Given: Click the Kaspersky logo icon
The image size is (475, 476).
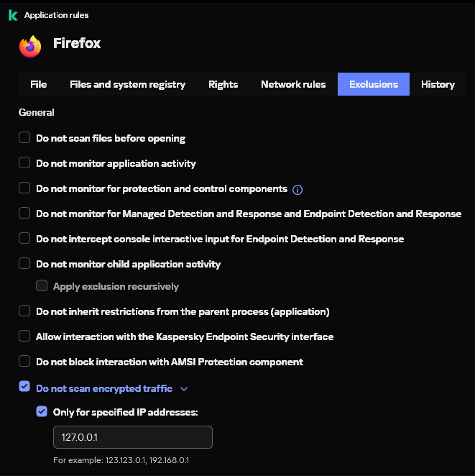Looking at the screenshot, I should [x=13, y=14].
